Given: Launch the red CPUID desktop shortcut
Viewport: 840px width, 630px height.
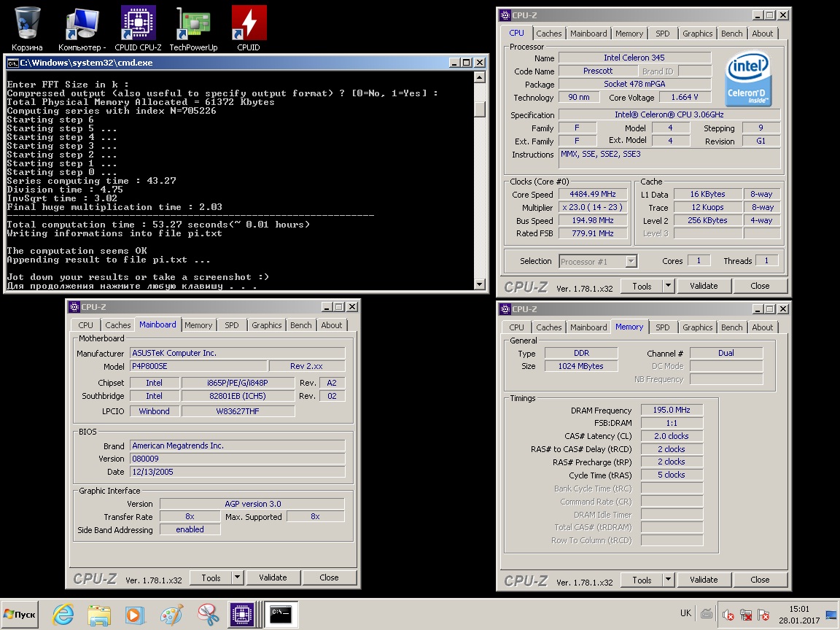Looking at the screenshot, I should point(249,28).
